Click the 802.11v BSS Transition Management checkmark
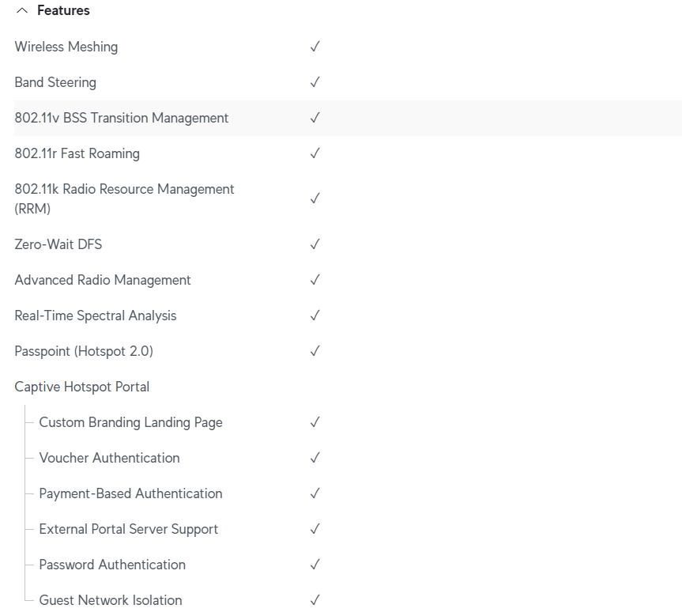This screenshot has width=682, height=616. [315, 118]
